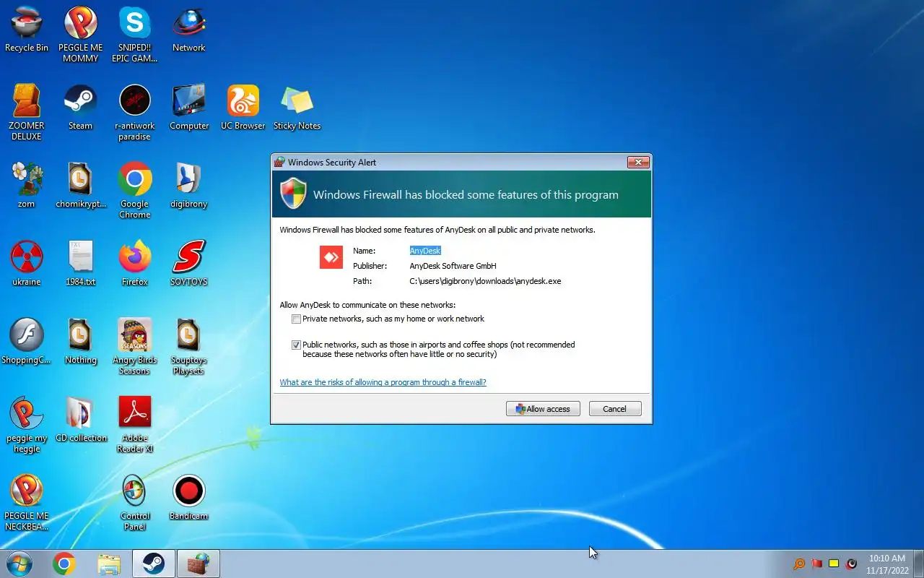Select chomikkrypt desktop icon
Image resolution: width=924 pixels, height=578 pixels.
click(x=81, y=186)
